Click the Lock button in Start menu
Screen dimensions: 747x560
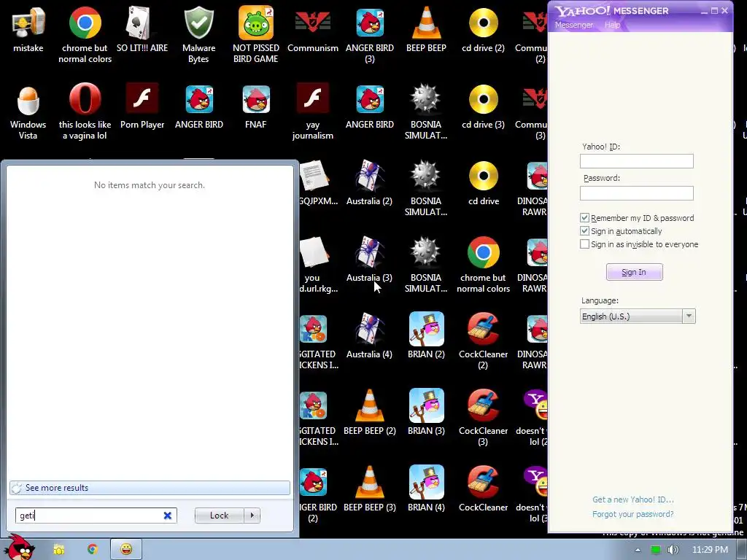pos(219,516)
